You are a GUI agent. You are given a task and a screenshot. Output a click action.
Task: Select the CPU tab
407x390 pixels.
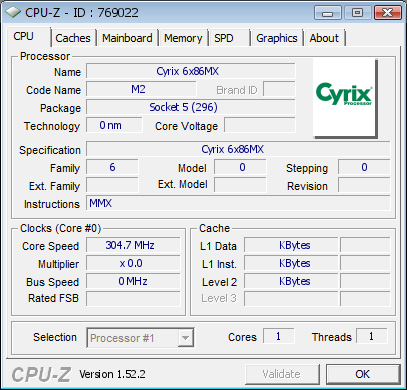tap(28, 36)
